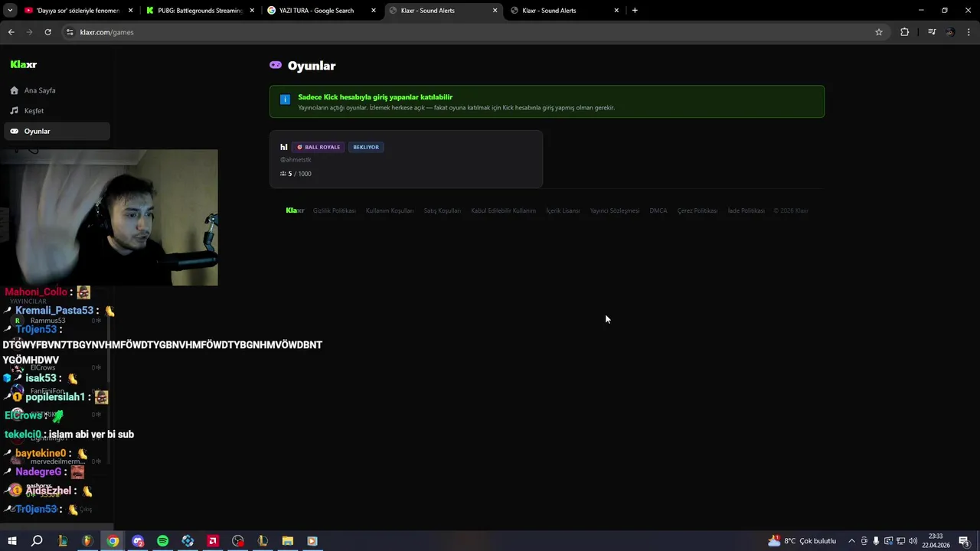Click the BEKLİYOR status badge
Image resolution: width=980 pixels, height=551 pixels.
click(366, 147)
